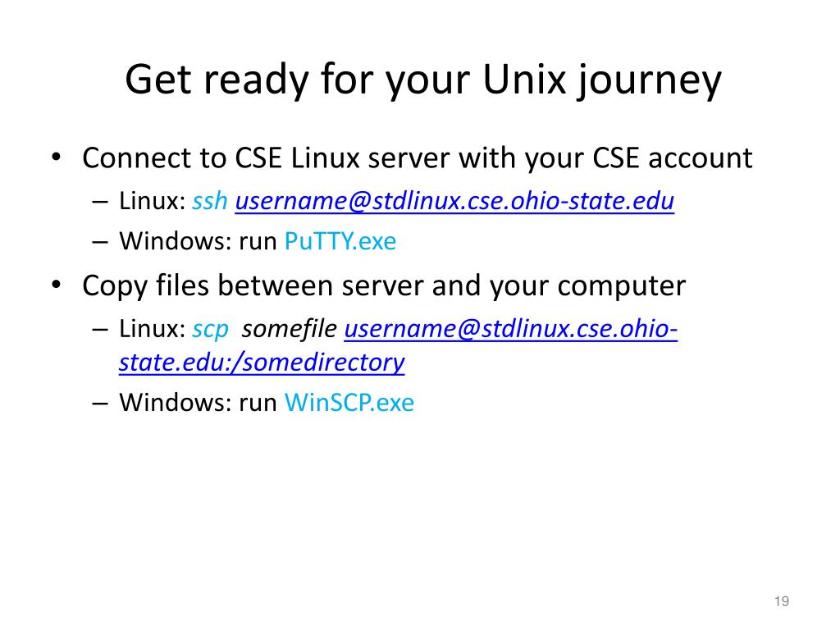Viewport: 840px width, 630px height.
Task: Click the bullet dot before 'Connect to CSE'
Action: (x=57, y=158)
